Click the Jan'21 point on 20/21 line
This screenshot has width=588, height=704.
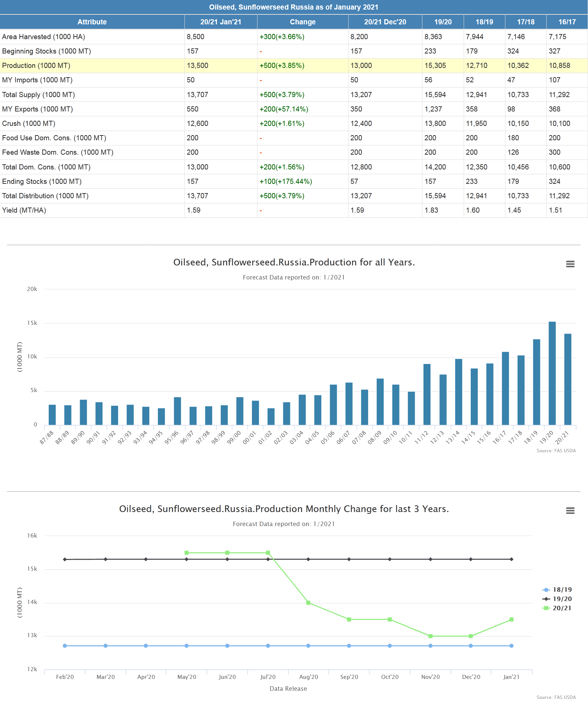tap(511, 619)
